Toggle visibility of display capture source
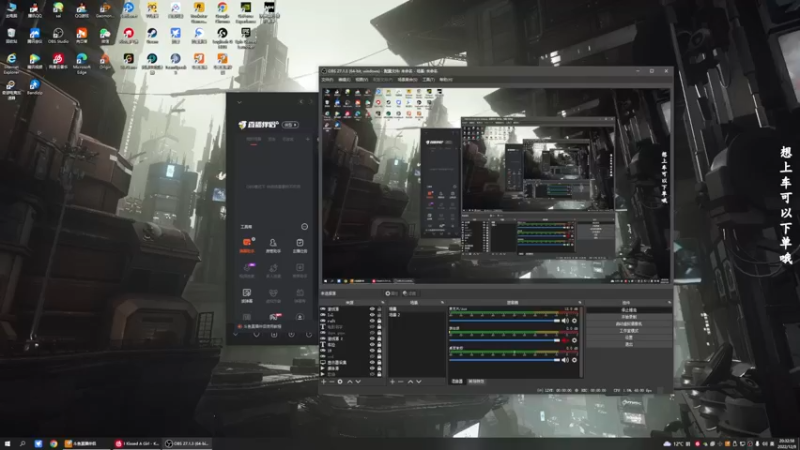800x450 pixels. click(372, 362)
